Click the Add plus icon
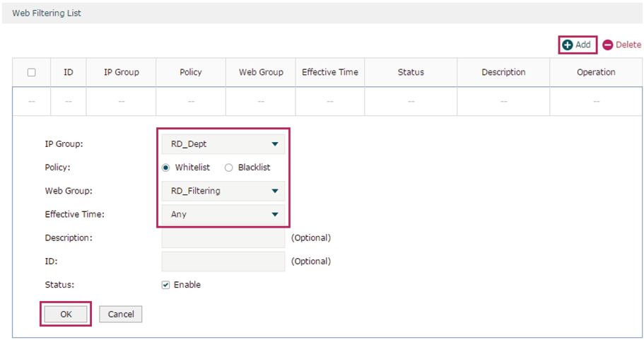 [567, 45]
